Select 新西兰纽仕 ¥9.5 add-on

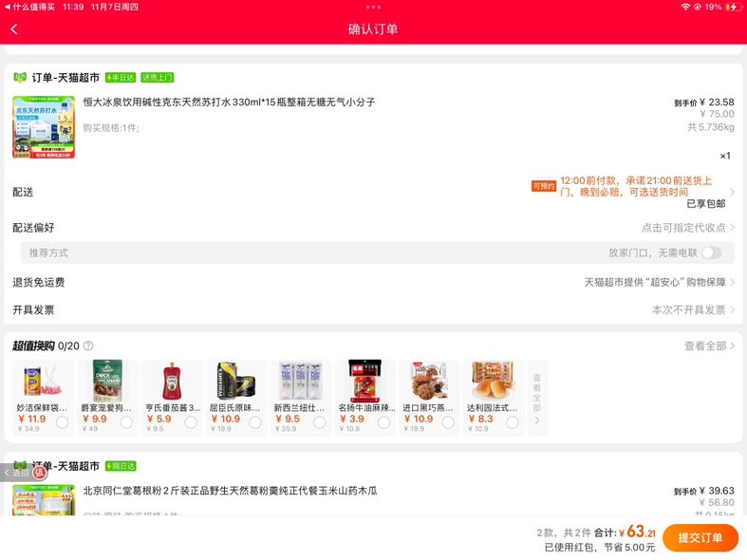tap(320, 422)
